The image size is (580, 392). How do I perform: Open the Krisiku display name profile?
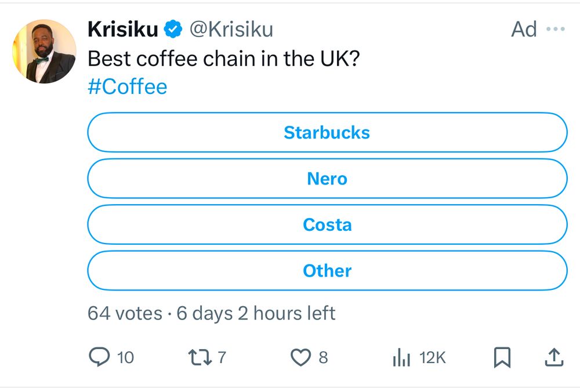click(x=123, y=29)
